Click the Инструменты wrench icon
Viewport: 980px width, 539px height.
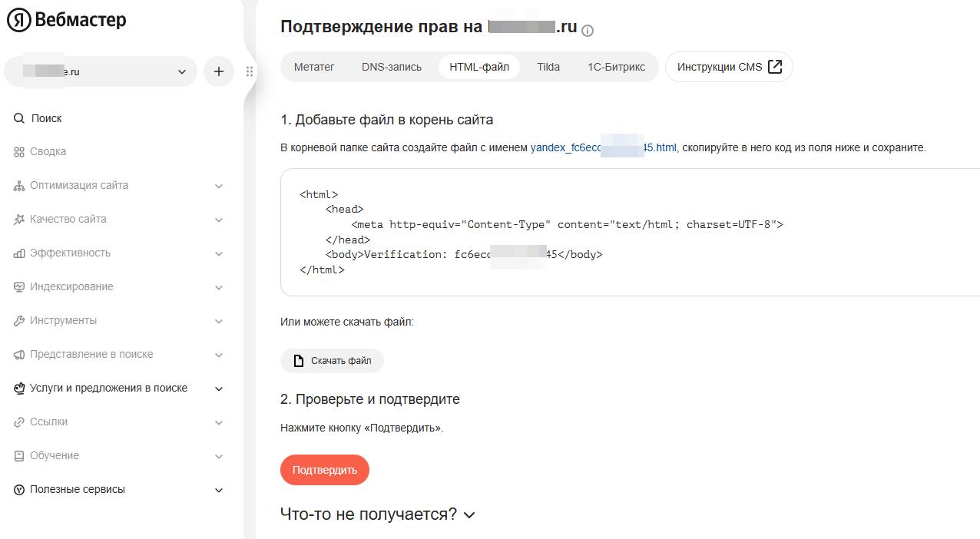[19, 321]
